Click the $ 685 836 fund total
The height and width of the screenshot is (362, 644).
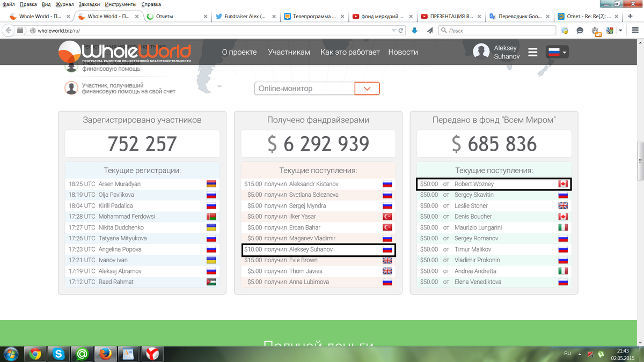[x=494, y=144]
